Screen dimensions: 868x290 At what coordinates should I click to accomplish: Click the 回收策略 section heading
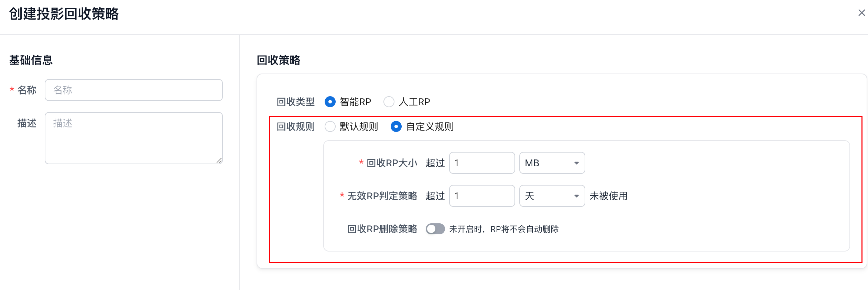pos(279,60)
